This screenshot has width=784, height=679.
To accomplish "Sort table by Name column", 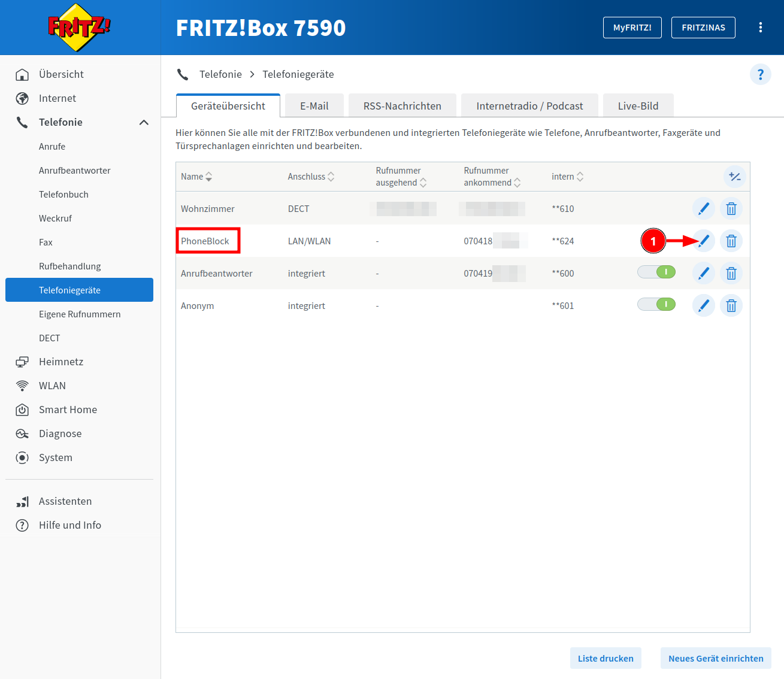I will coord(196,177).
